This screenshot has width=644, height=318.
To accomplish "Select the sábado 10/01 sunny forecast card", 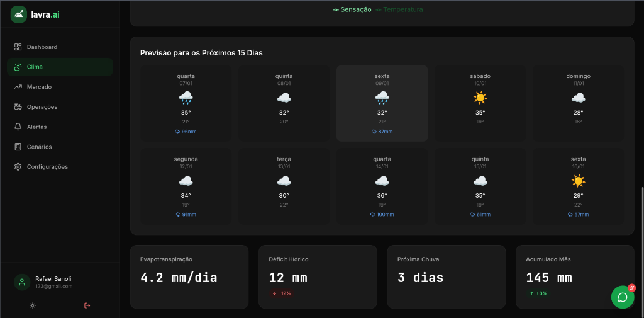I will [x=480, y=103].
